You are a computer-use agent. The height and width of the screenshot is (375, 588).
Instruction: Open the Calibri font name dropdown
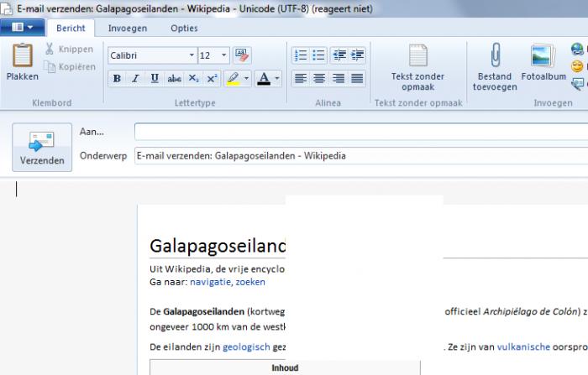(192, 55)
